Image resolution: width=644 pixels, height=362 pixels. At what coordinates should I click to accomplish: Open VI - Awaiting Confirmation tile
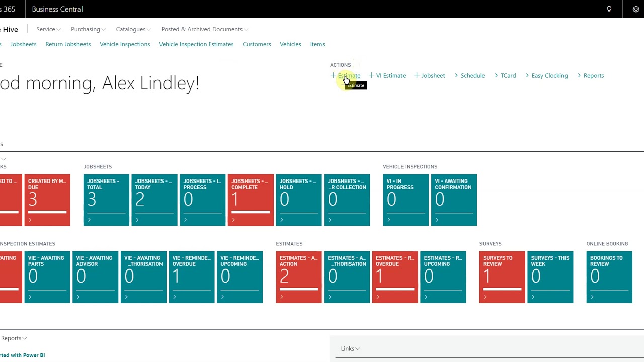(x=454, y=200)
